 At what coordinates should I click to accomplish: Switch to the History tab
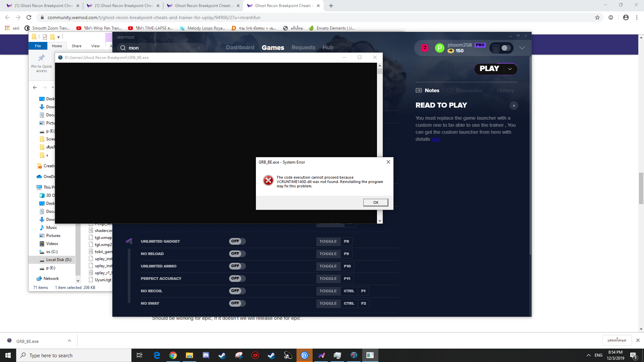505,90
